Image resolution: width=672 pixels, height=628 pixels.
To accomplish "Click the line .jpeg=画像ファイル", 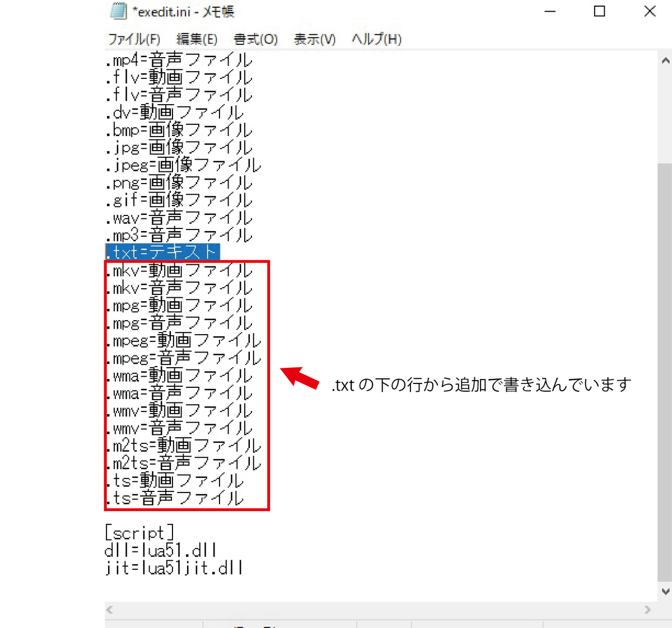I will [183, 165].
